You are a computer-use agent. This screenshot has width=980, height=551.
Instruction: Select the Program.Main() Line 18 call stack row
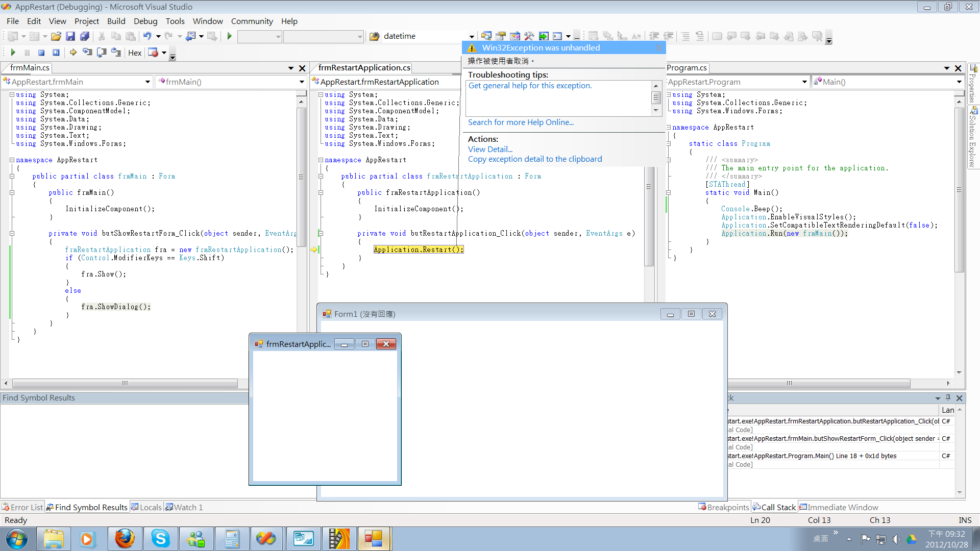[837, 456]
